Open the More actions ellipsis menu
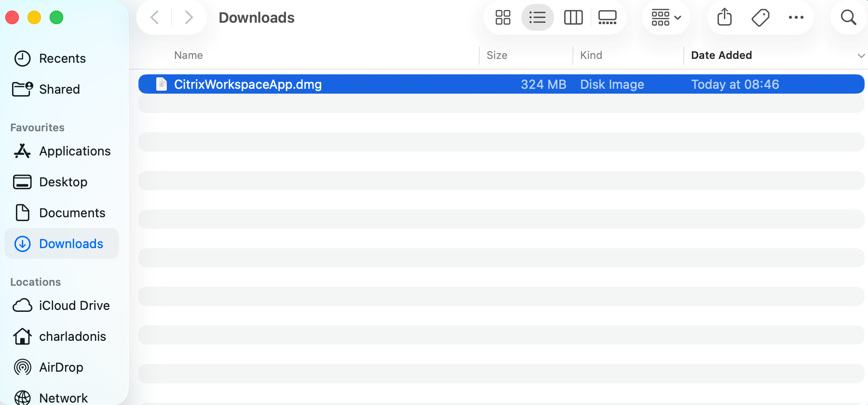This screenshot has width=868, height=405. (x=796, y=18)
